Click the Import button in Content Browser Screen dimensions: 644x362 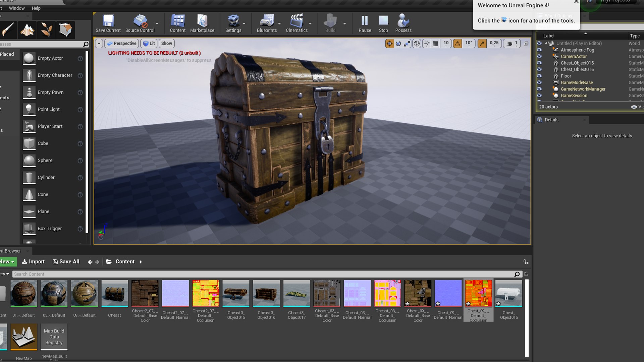point(33,261)
